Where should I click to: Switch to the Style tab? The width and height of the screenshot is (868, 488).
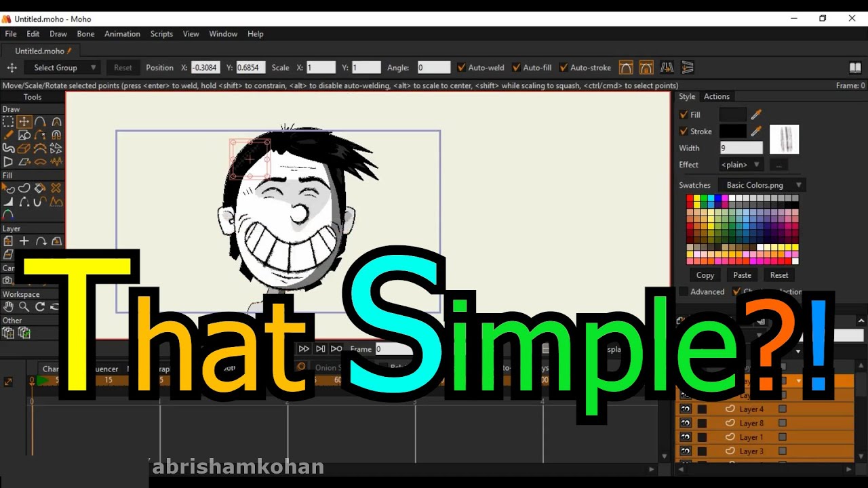(x=687, y=96)
